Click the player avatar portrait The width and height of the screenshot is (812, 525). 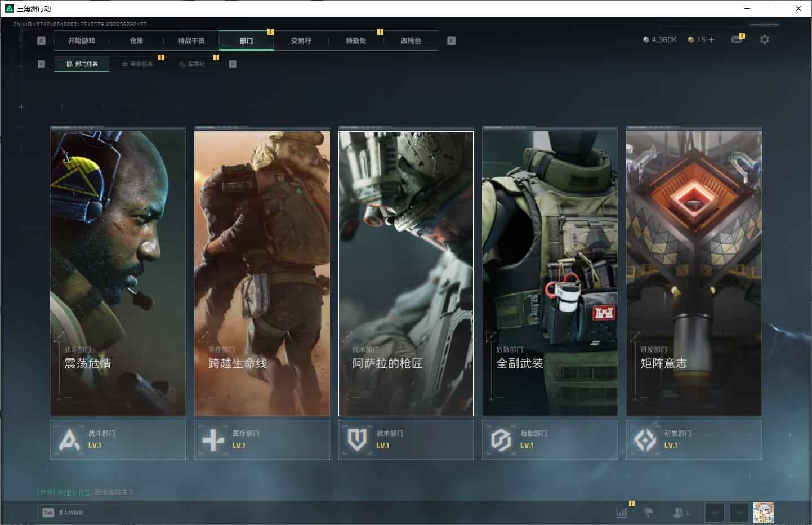point(764,513)
